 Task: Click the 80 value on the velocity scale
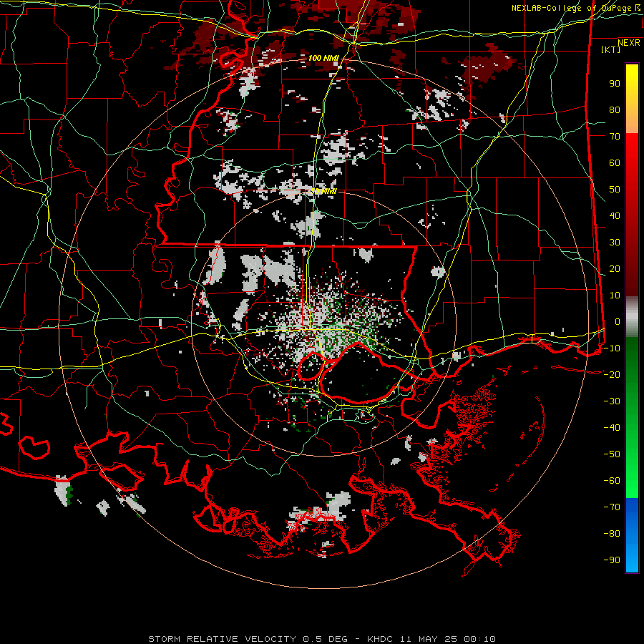615,110
